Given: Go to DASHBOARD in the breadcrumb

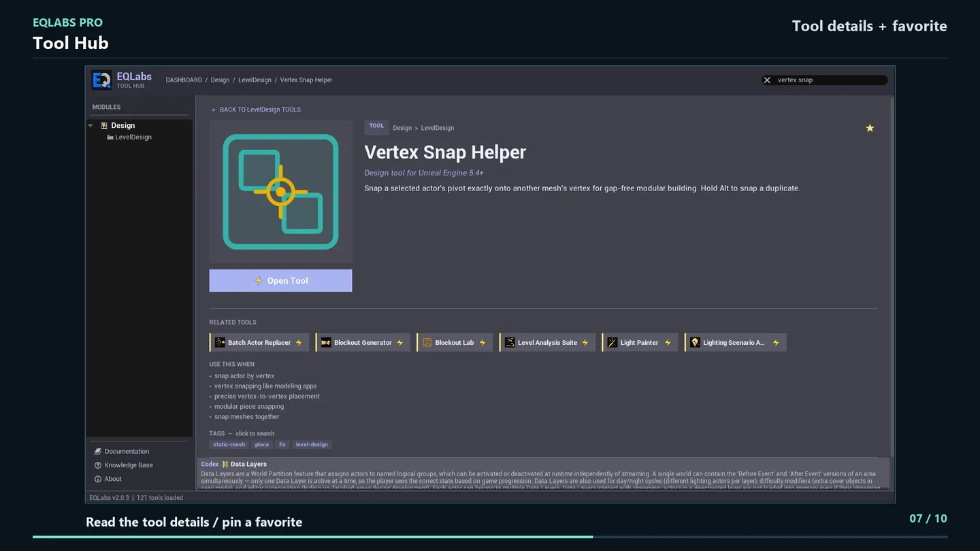Looking at the screenshot, I should coord(184,80).
